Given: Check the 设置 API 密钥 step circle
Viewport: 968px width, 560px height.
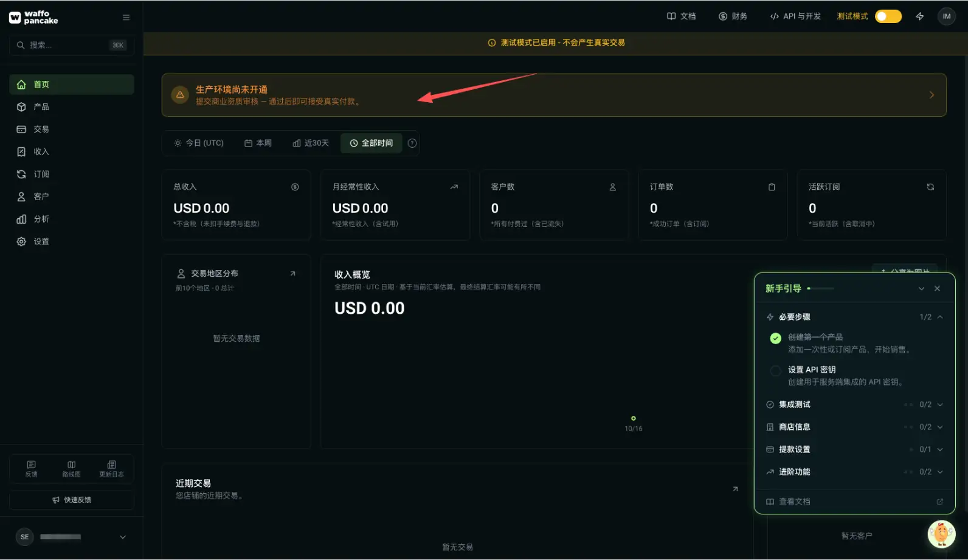Looking at the screenshot, I should 775,371.
